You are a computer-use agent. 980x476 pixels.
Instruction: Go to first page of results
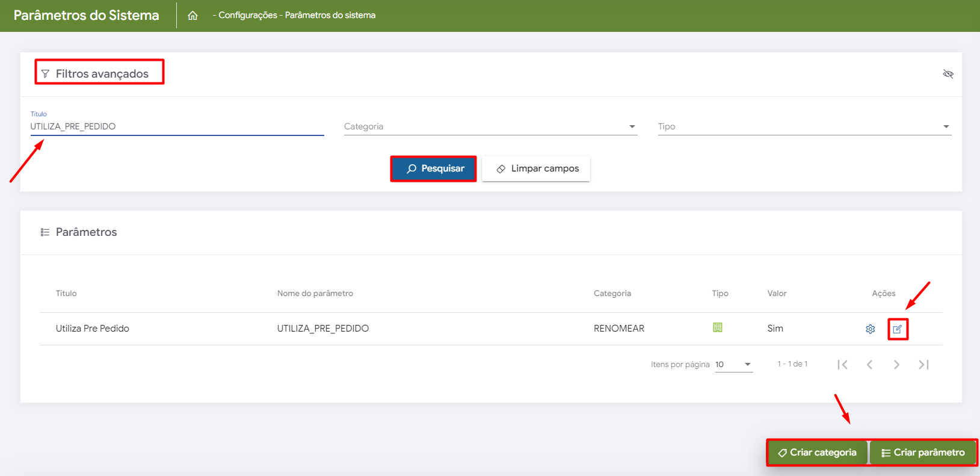tap(842, 365)
